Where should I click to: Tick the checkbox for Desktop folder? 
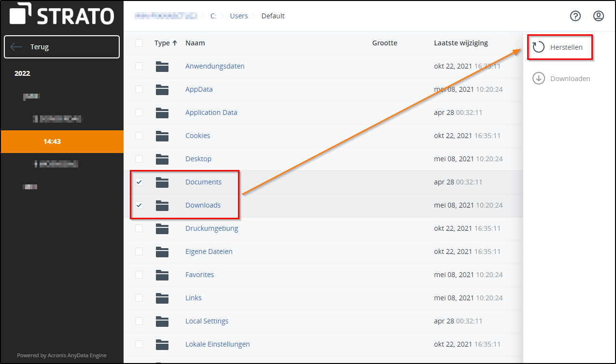[139, 159]
